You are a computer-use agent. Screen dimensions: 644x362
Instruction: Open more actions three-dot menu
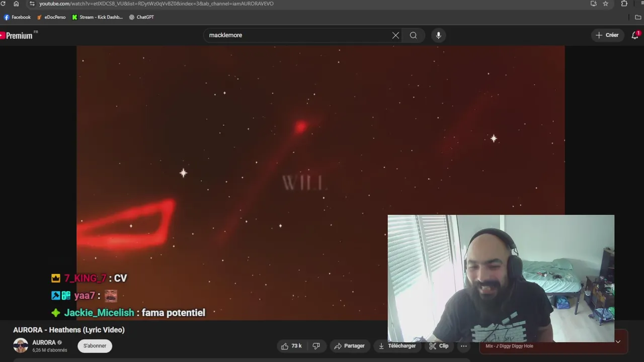[464, 346]
